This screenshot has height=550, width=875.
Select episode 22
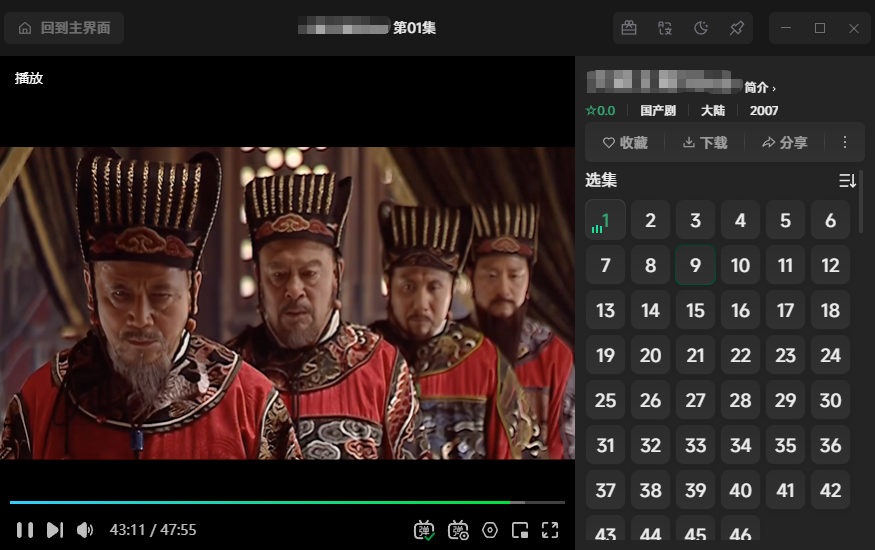[741, 355]
